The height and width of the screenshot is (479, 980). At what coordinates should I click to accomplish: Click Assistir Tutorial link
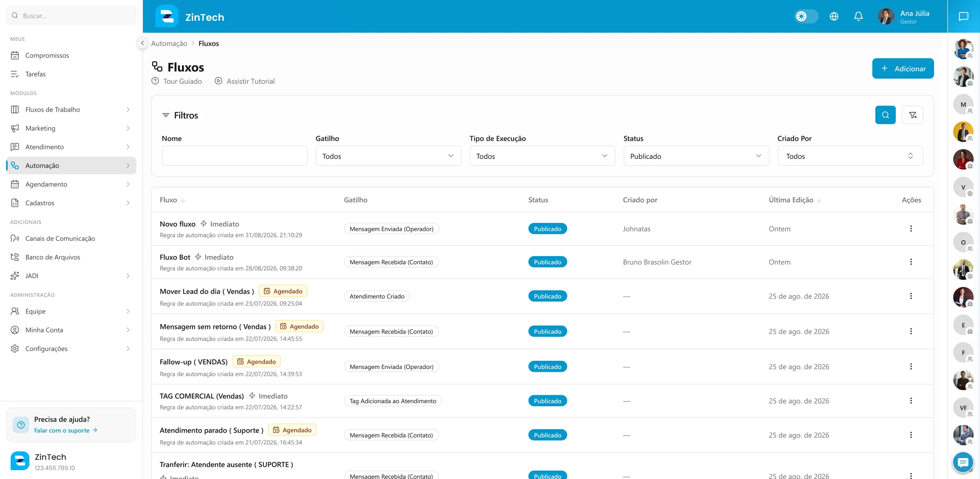click(245, 81)
